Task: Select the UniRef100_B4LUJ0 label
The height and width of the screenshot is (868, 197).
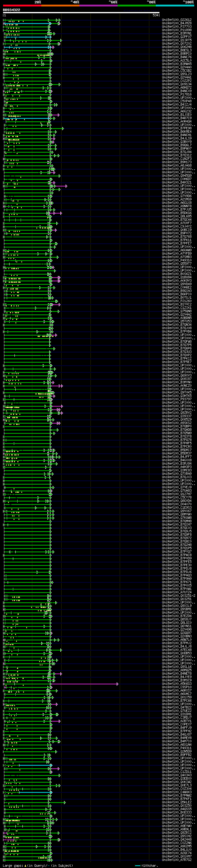Action: pos(177,850)
